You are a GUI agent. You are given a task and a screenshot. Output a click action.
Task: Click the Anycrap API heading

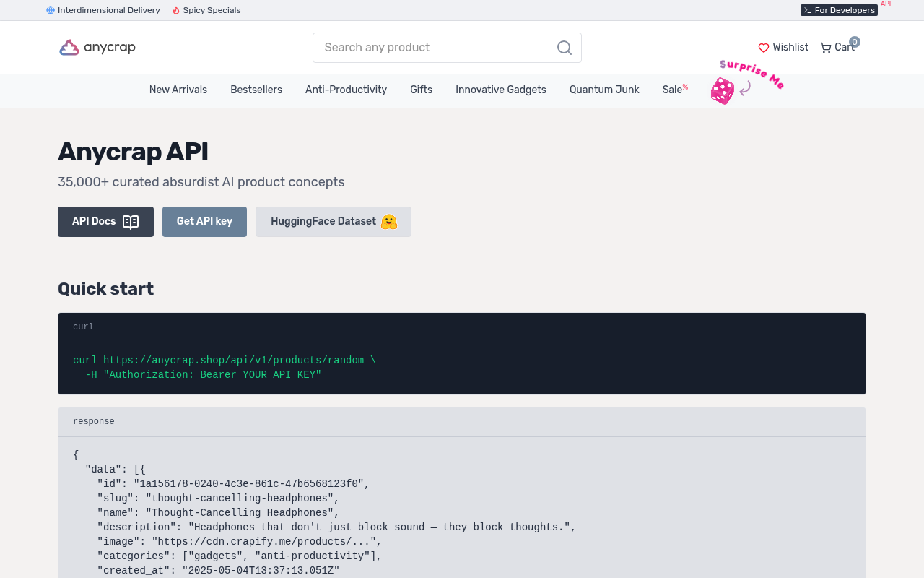(133, 152)
